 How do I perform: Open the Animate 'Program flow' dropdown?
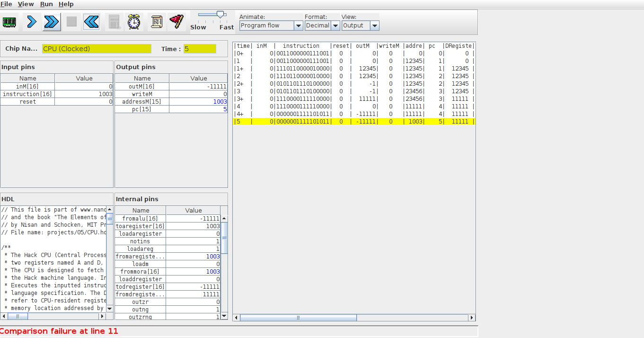(x=271, y=26)
